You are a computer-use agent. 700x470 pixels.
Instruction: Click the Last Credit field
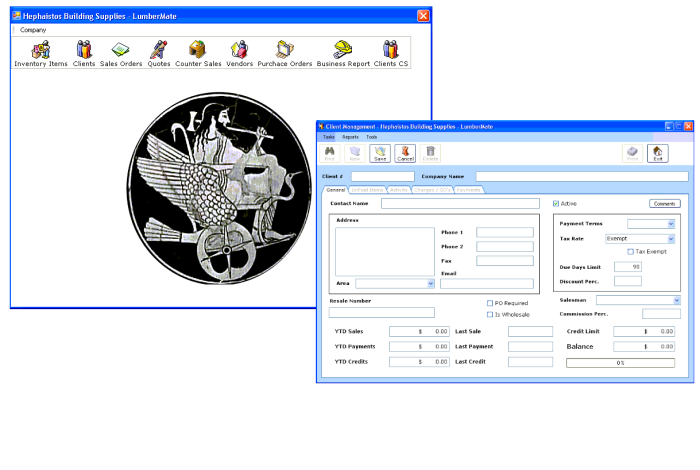530,362
